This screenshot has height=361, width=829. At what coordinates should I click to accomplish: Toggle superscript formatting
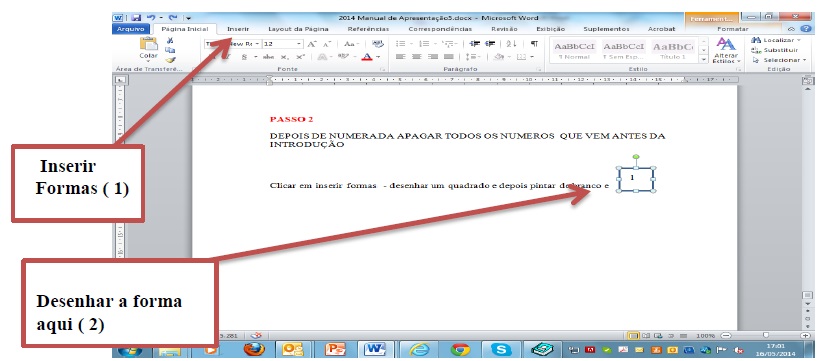(300, 57)
